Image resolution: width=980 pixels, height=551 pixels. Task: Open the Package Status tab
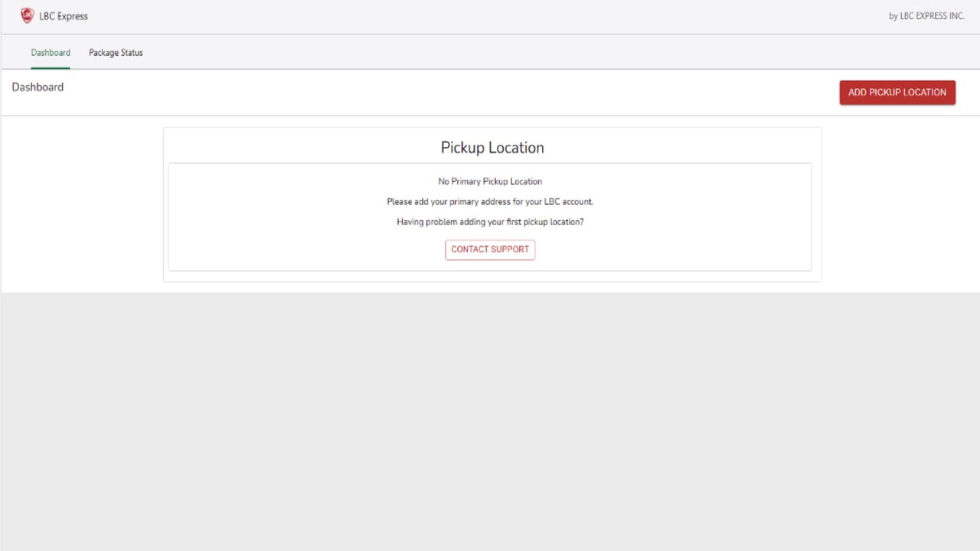116,53
